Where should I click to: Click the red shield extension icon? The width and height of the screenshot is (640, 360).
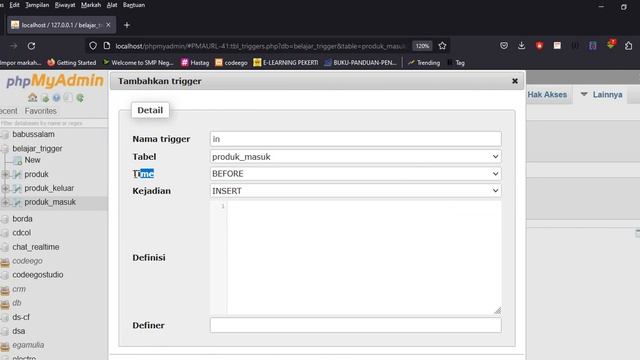click(540, 46)
